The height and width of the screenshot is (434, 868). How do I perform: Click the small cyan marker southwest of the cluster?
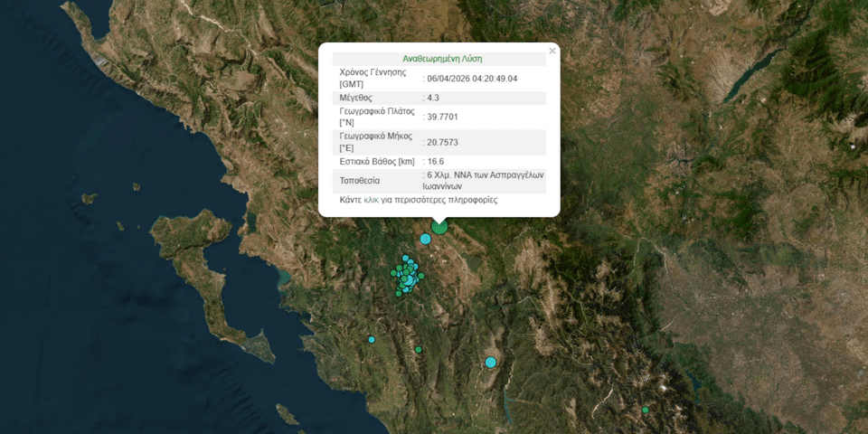(372, 340)
